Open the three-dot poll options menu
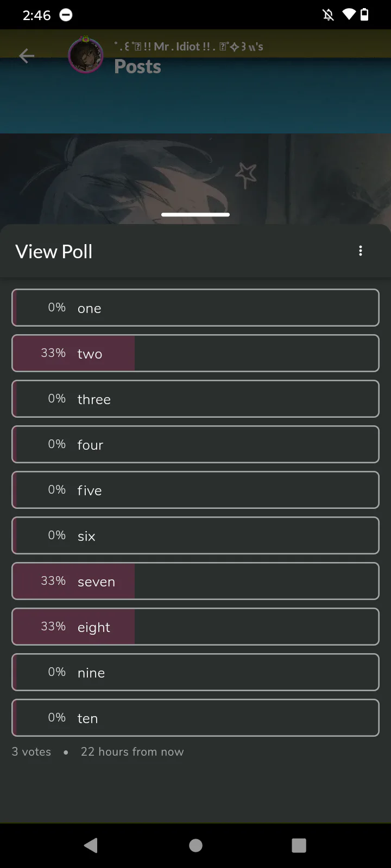 click(x=361, y=251)
